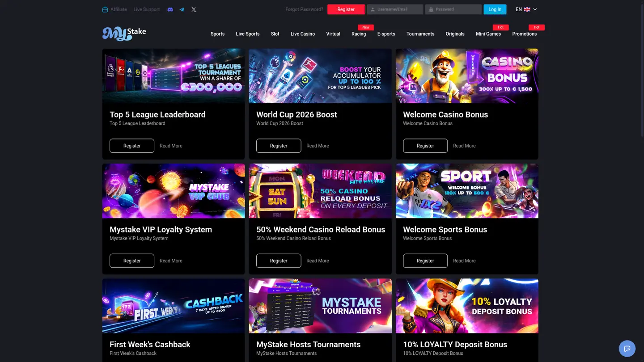Open the X social icon

pos(194,9)
